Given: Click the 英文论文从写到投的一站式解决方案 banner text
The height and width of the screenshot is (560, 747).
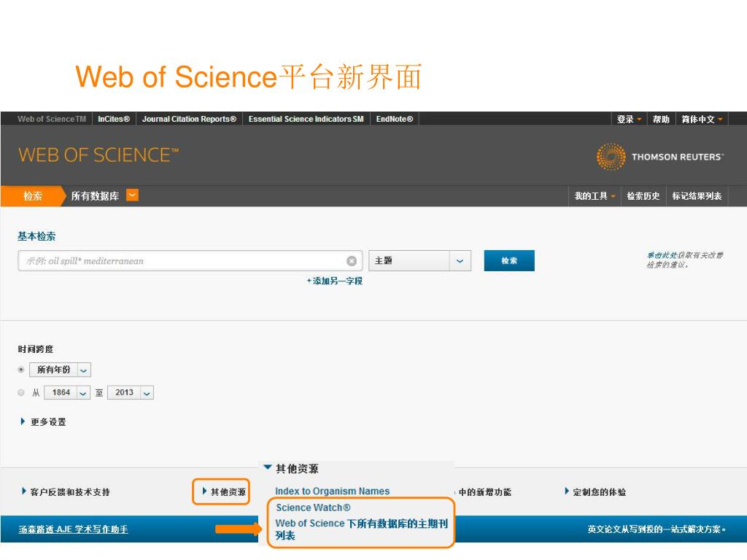Looking at the screenshot, I should (x=656, y=529).
